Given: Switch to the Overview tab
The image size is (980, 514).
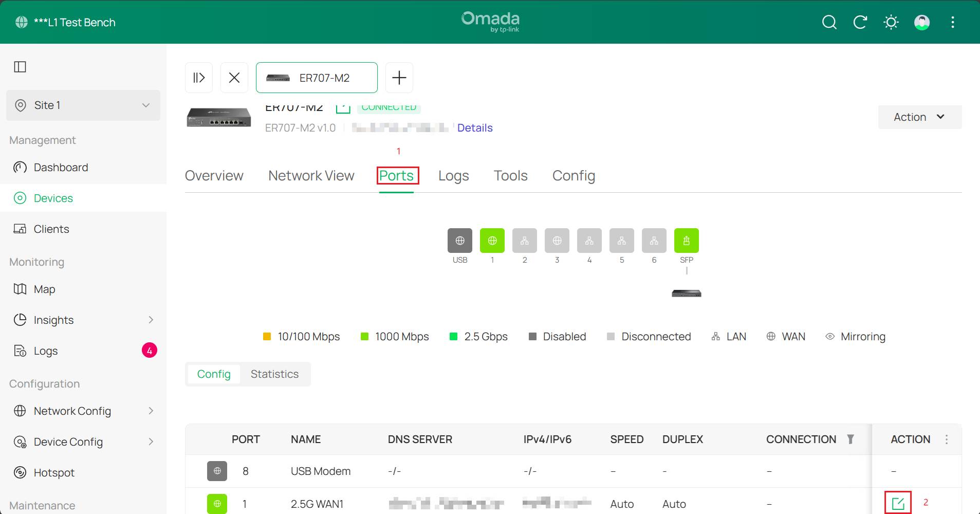Looking at the screenshot, I should tap(214, 176).
